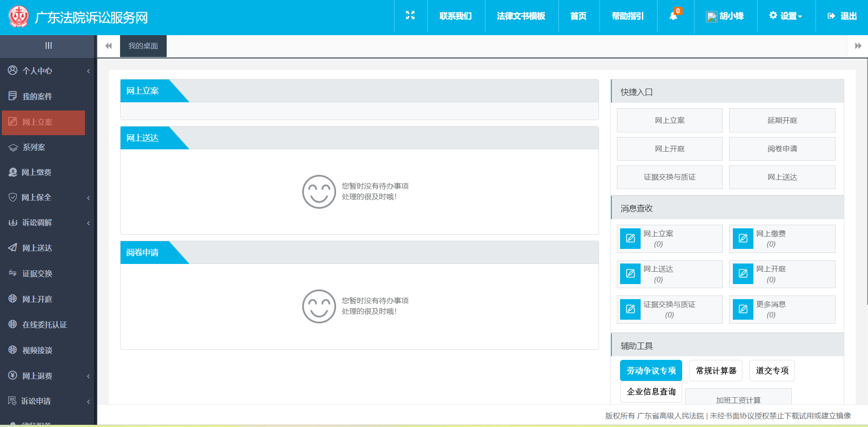Expand the 个人中心 submenu chevron
This screenshot has height=427, width=868.
88,71
